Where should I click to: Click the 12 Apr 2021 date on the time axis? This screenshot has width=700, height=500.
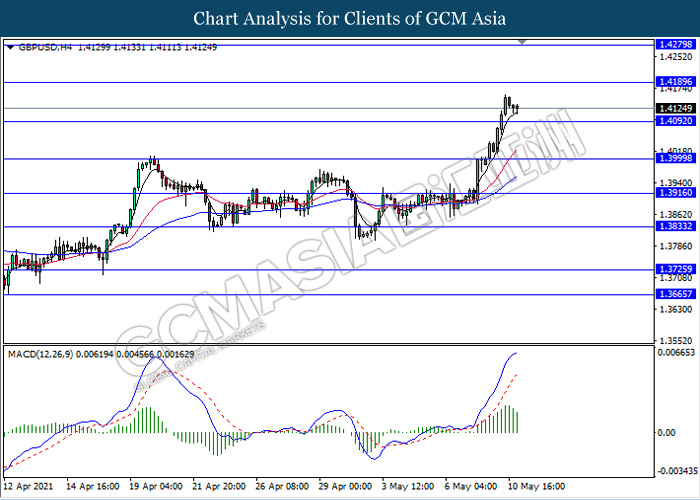(30, 487)
